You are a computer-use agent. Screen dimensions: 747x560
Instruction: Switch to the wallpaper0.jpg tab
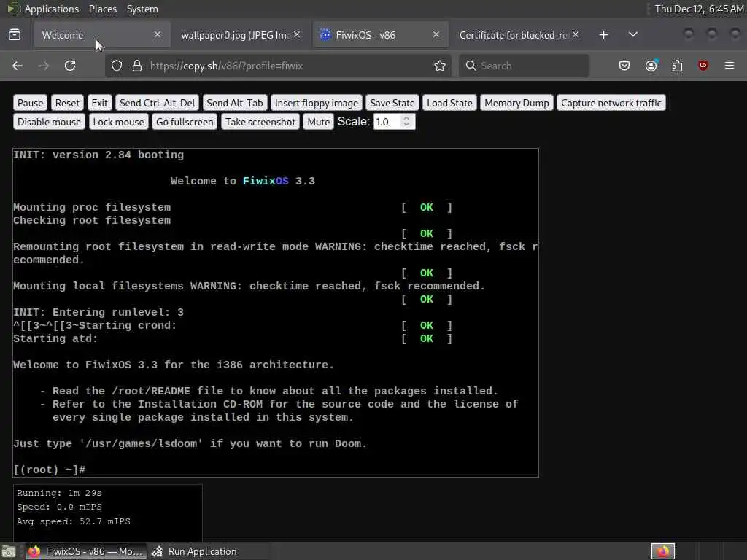coord(241,35)
